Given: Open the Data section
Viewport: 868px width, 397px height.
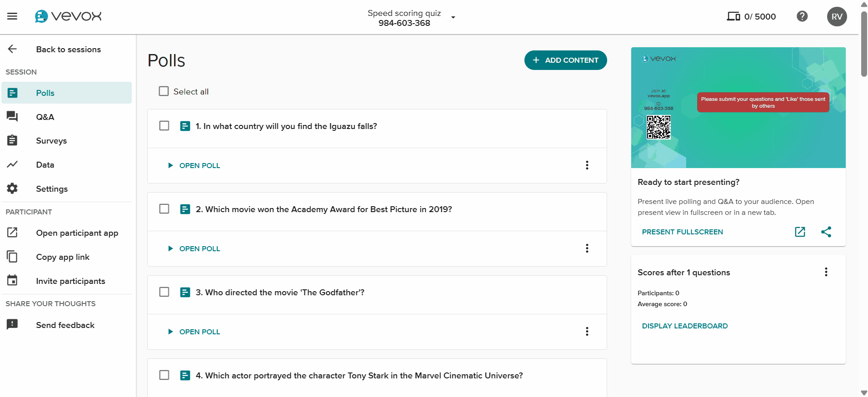Looking at the screenshot, I should pyautogui.click(x=67, y=165).
